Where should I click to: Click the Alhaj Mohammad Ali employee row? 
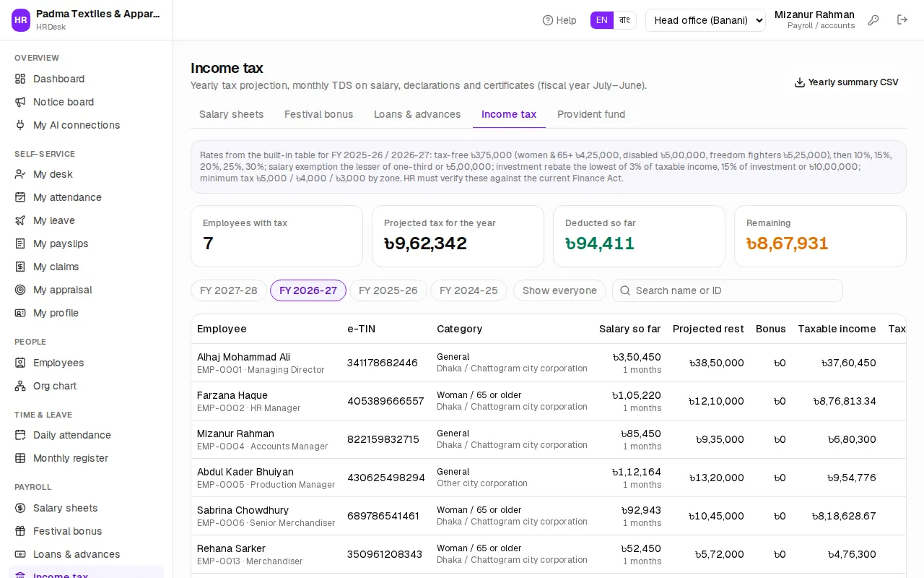point(548,363)
